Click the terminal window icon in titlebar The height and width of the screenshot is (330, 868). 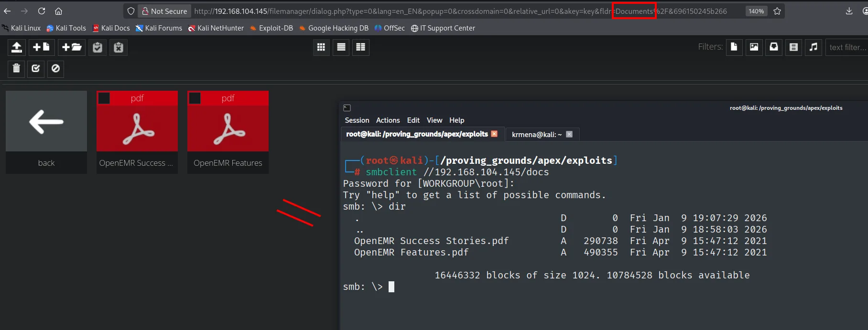click(x=347, y=108)
